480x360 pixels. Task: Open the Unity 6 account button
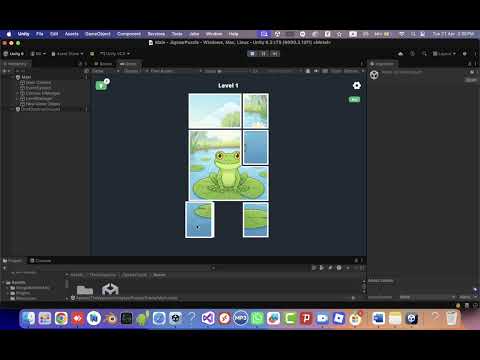click(14, 54)
